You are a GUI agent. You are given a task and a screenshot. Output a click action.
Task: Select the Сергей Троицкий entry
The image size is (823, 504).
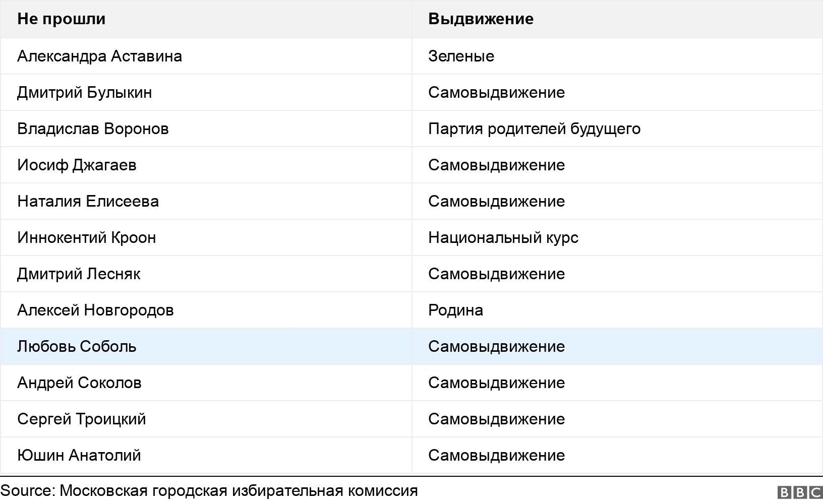(x=81, y=419)
